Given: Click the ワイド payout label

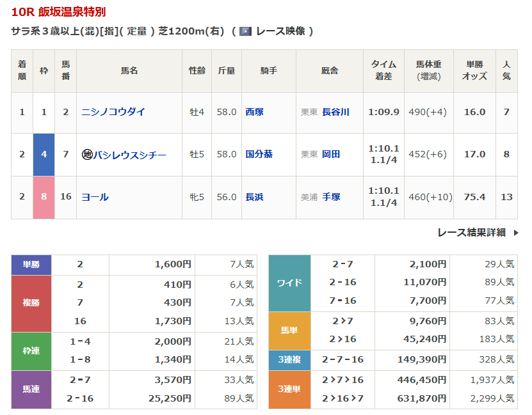Looking at the screenshot, I should tap(289, 283).
